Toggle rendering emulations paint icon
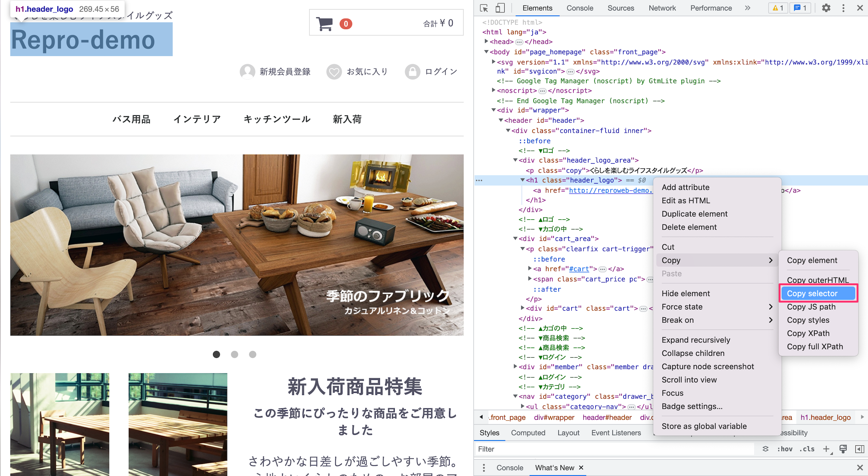868x476 pixels. 843,449
